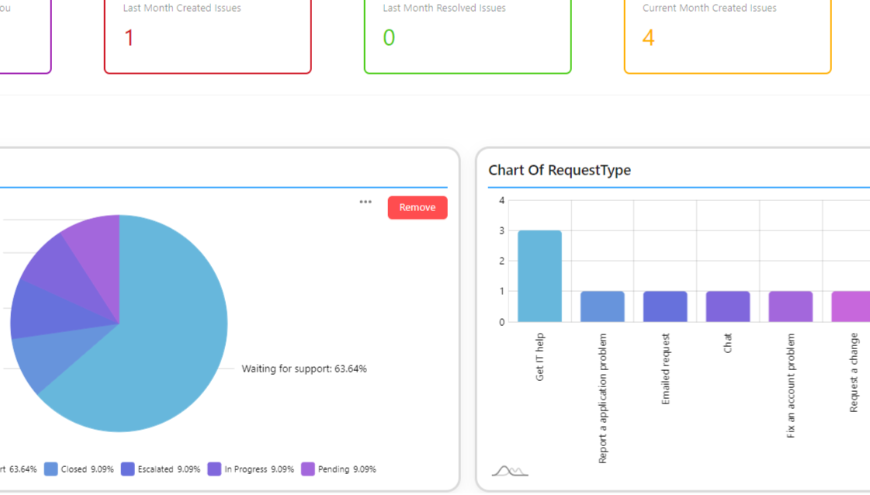
Task: Click the curve line icon under RequestType chart
Action: pyautogui.click(x=509, y=471)
